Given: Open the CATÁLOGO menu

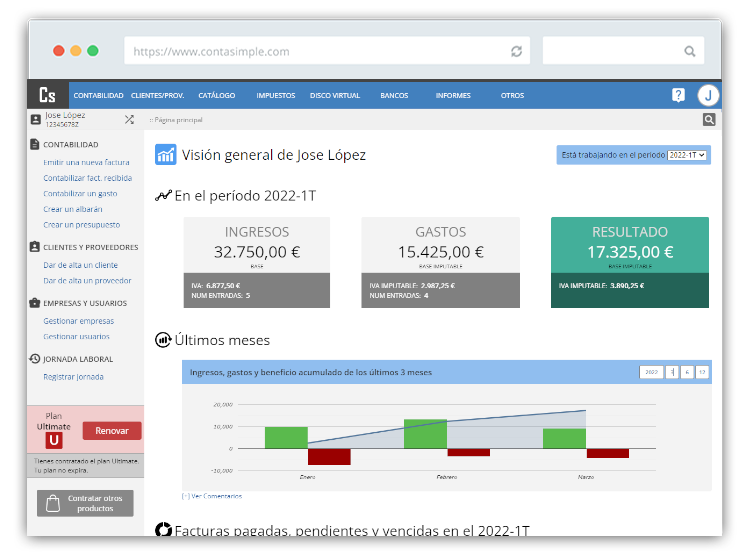Looking at the screenshot, I should pyautogui.click(x=217, y=96).
